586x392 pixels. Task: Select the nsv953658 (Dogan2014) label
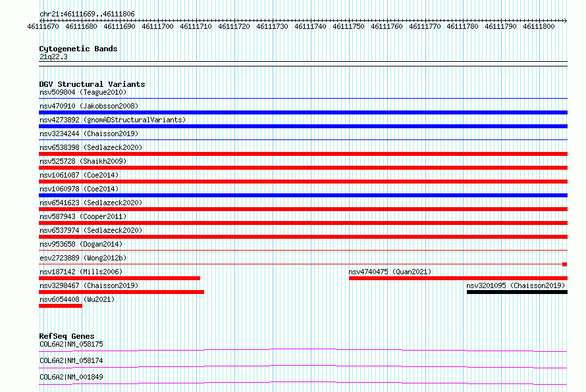(x=81, y=244)
